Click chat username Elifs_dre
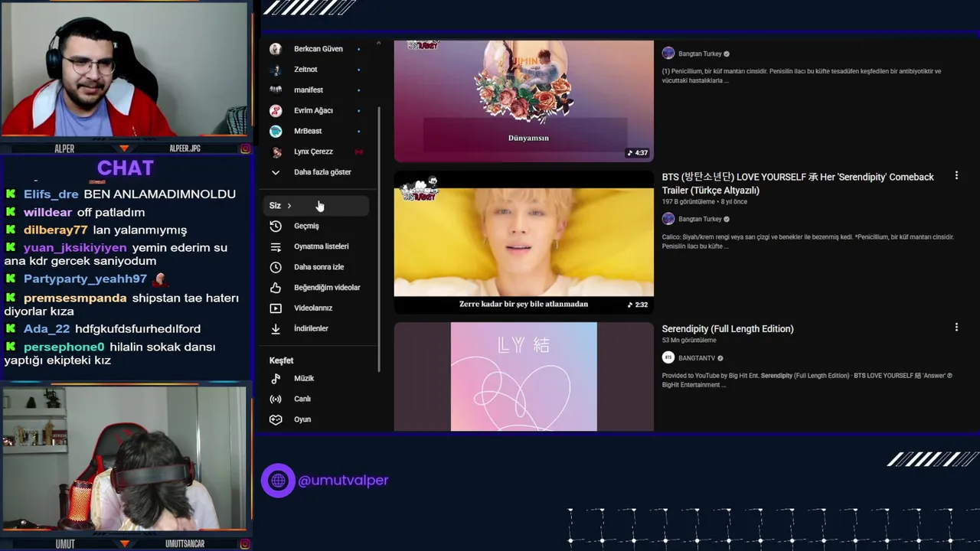This screenshot has height=551, width=980. point(51,194)
